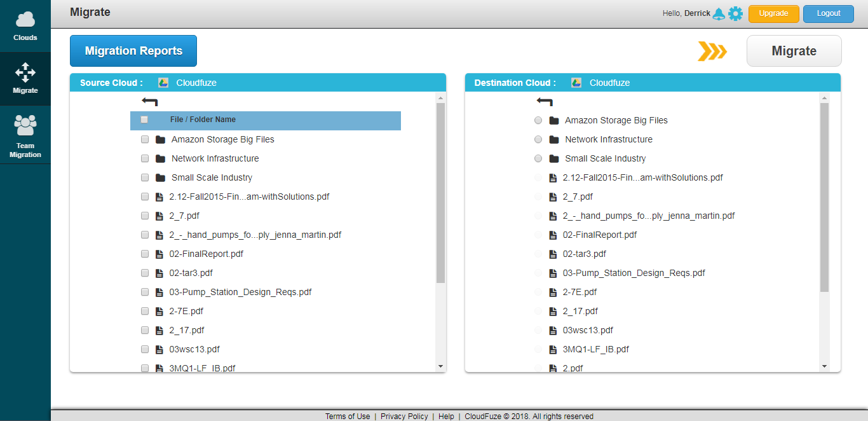Click source folder icon for Network Infrastructure
The width and height of the screenshot is (868, 421).
click(159, 158)
